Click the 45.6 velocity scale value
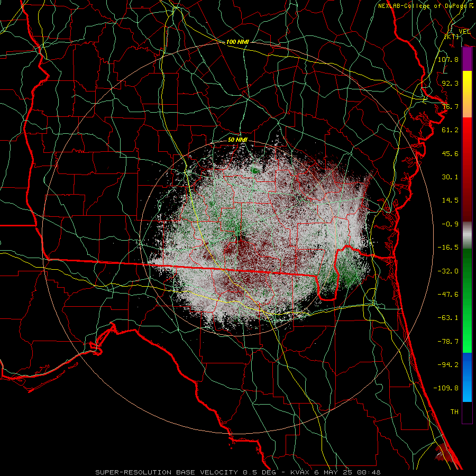The width and height of the screenshot is (476, 476). 450,153
